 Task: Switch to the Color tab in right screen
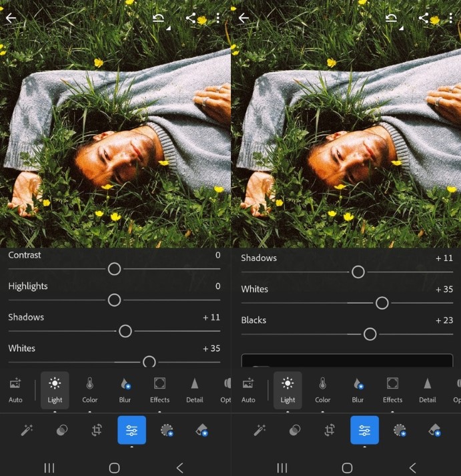(323, 391)
